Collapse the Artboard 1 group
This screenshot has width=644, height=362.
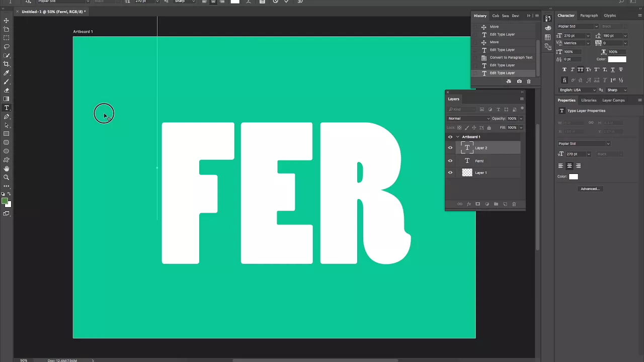[457, 137]
